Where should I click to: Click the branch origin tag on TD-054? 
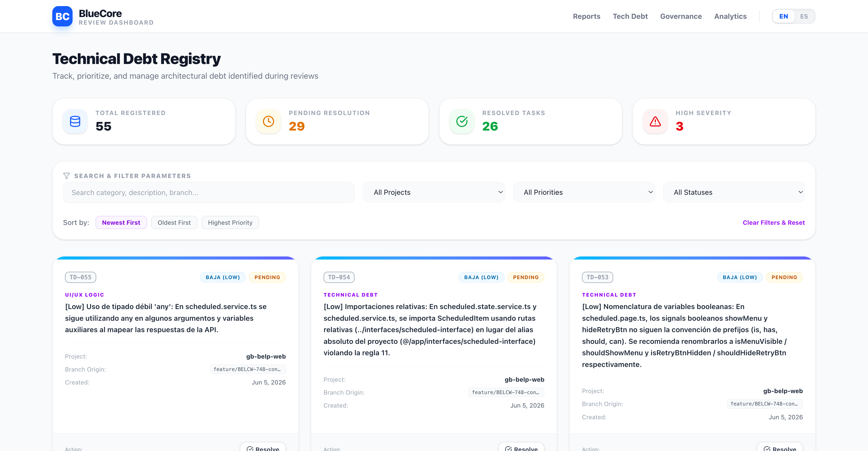506,392
